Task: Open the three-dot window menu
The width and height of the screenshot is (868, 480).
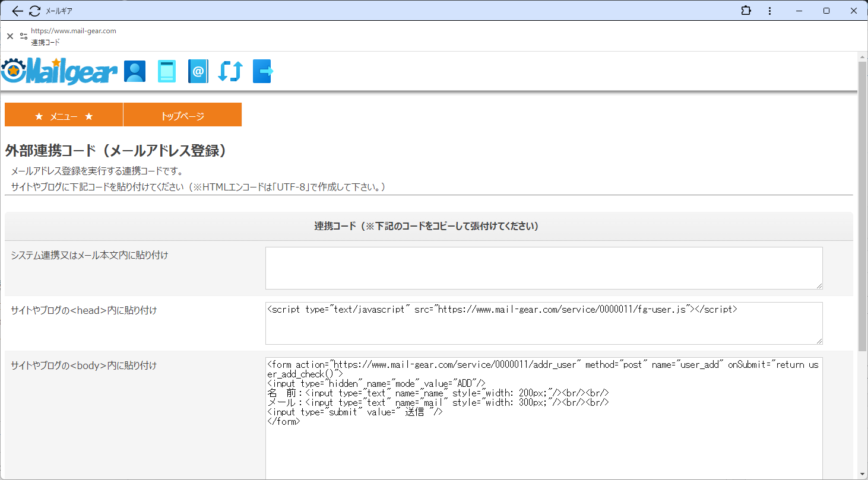Action: [x=769, y=11]
